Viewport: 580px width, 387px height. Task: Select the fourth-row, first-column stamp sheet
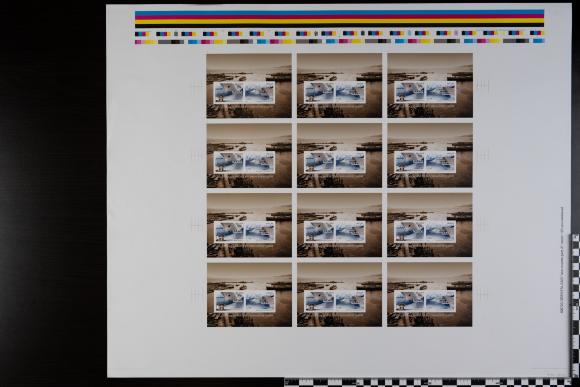click(x=249, y=295)
